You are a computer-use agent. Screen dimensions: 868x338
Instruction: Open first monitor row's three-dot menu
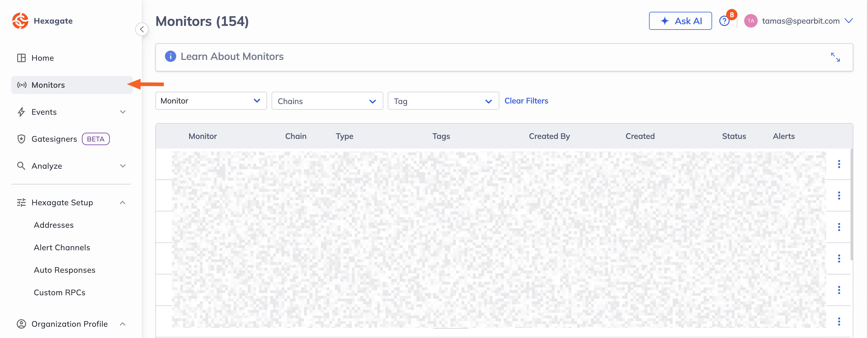[839, 164]
